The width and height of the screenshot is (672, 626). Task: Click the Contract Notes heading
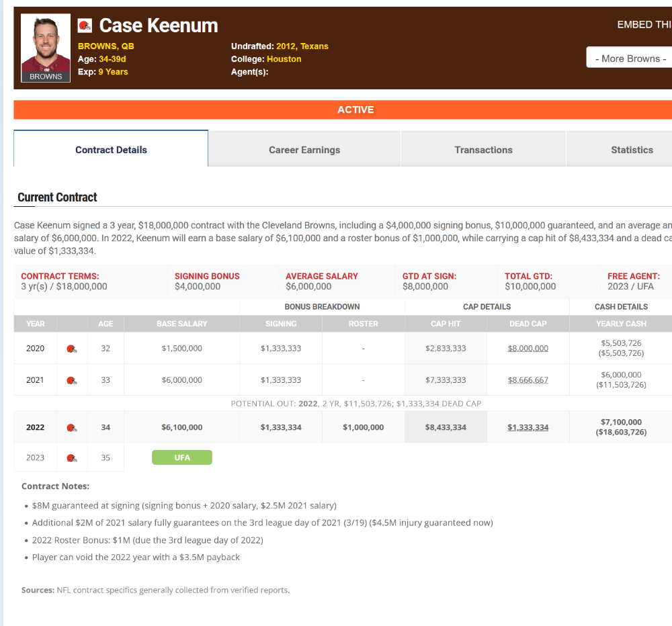tap(55, 486)
